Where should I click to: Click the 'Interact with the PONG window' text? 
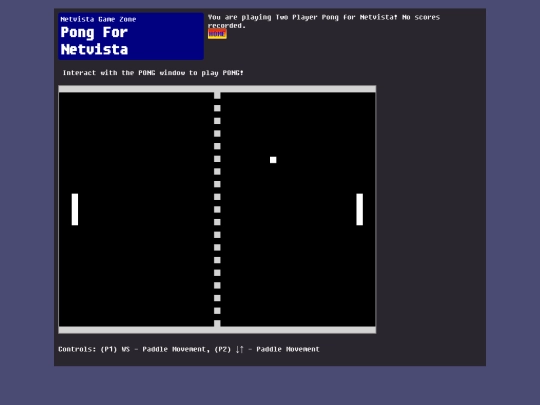[x=153, y=73]
